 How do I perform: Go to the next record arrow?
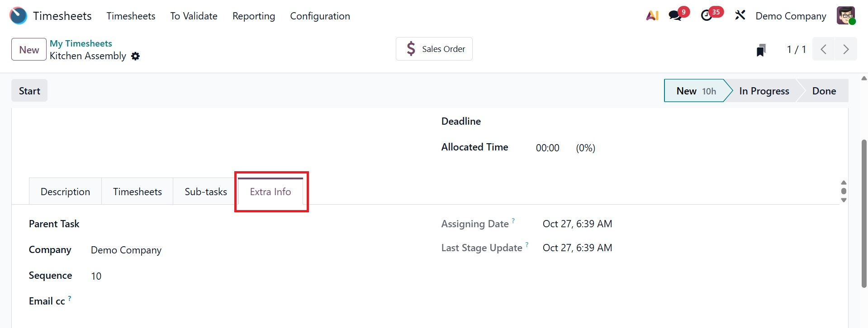coord(846,49)
